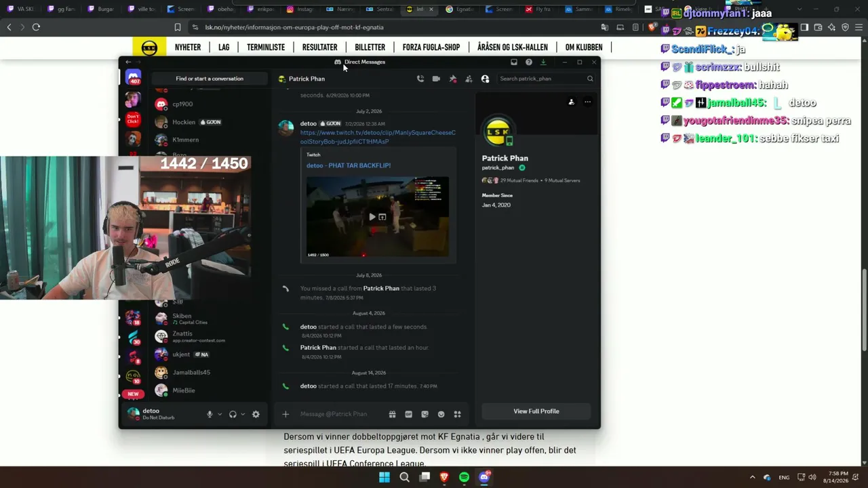
Task: Open the 'detoo - PHAT TAR BACKFLIP!' link
Action: 349,165
